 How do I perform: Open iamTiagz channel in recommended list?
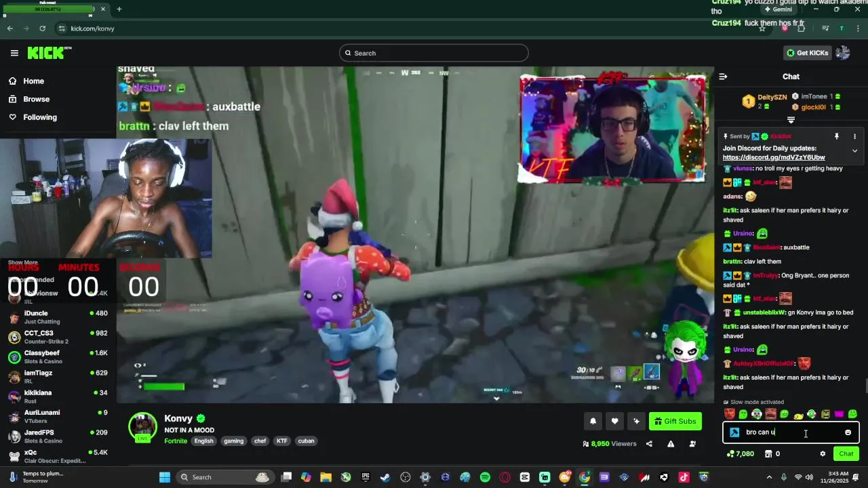58,377
